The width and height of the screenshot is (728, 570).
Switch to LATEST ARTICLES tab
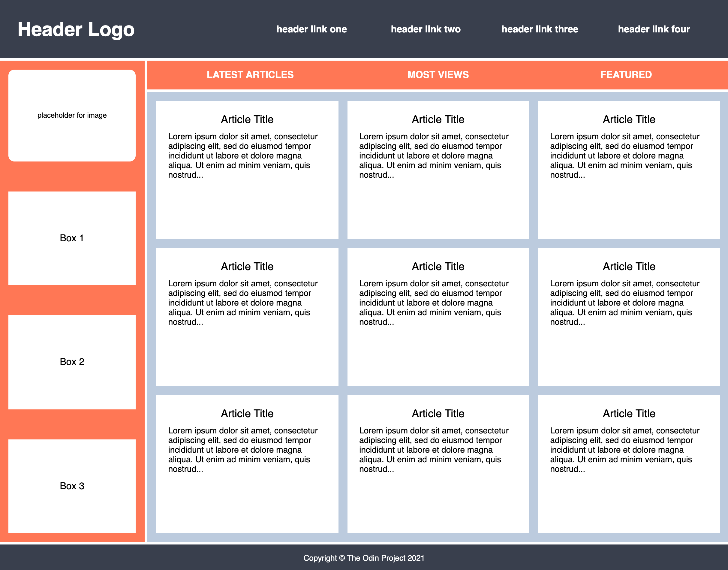point(250,75)
